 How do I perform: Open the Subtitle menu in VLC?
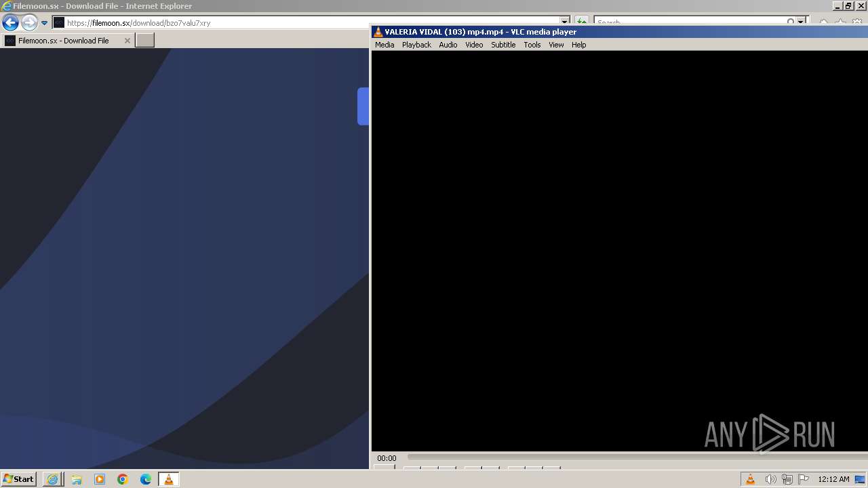(x=503, y=45)
